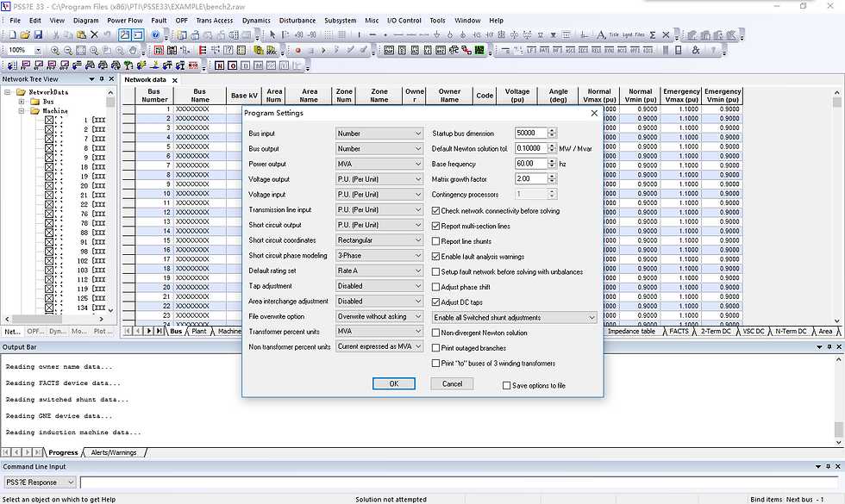Image resolution: width=845 pixels, height=504 pixels.
Task: Click the Delete X icon beside Paste
Action: pyautogui.click(x=94, y=35)
